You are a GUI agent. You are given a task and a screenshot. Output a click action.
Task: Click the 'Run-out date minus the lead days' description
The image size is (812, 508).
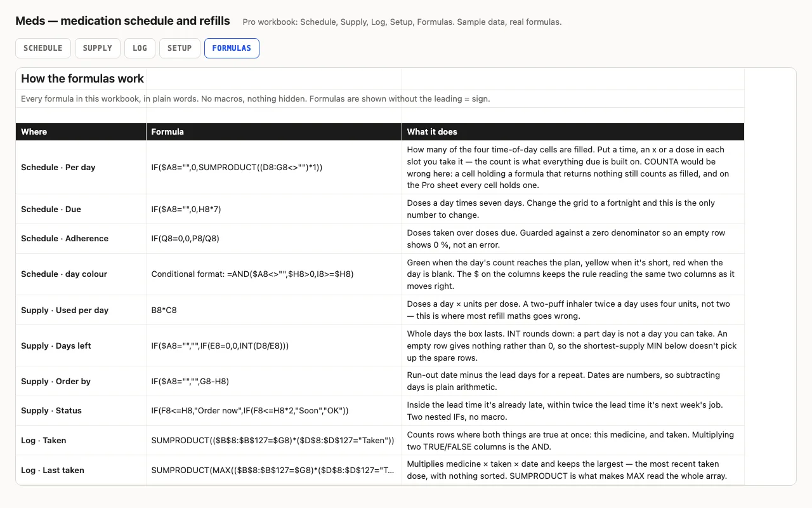[573, 381]
